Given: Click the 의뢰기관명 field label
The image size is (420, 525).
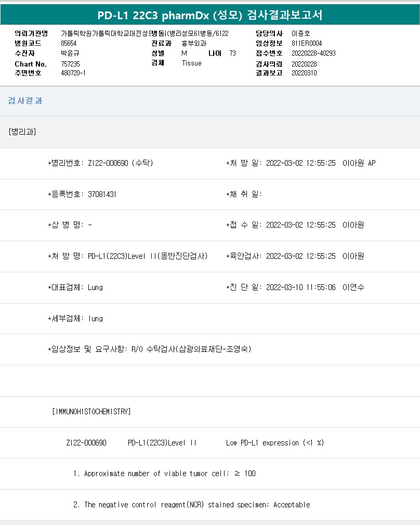Looking at the screenshot, I should (x=31, y=33).
